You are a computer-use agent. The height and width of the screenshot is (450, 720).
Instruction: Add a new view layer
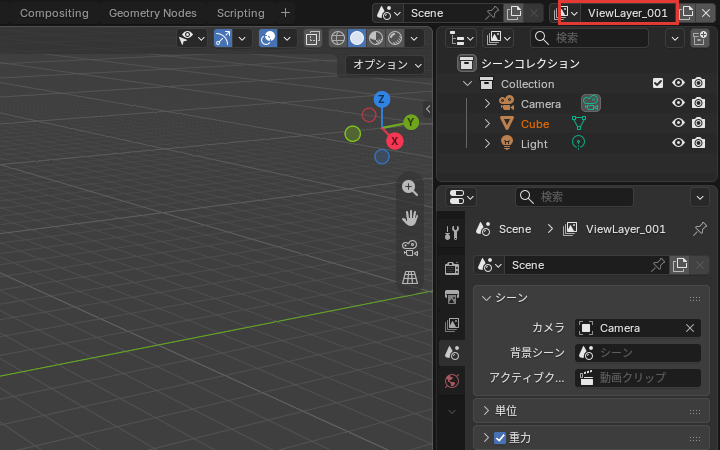click(x=686, y=13)
